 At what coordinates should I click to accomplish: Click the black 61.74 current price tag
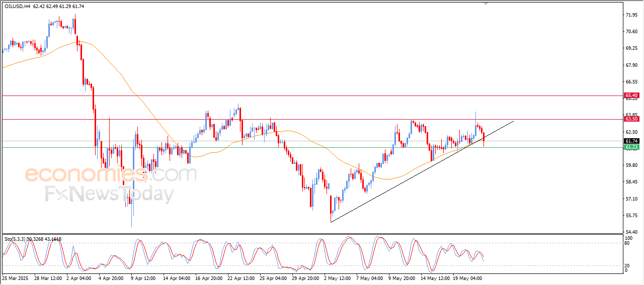click(631, 141)
